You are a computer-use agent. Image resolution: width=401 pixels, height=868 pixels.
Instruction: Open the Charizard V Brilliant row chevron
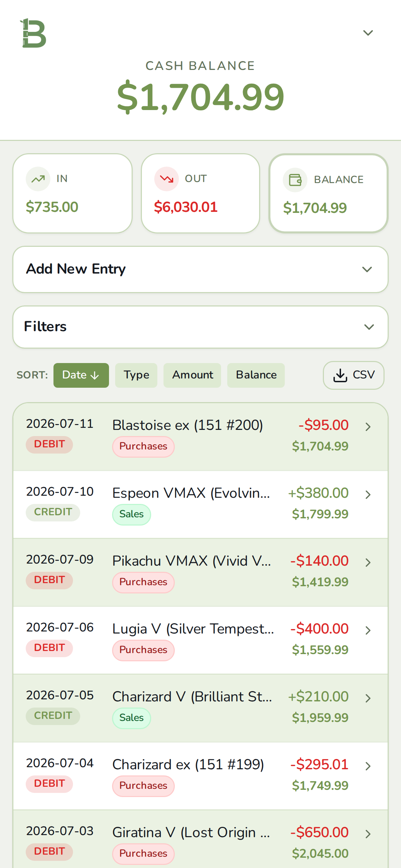[368, 698]
